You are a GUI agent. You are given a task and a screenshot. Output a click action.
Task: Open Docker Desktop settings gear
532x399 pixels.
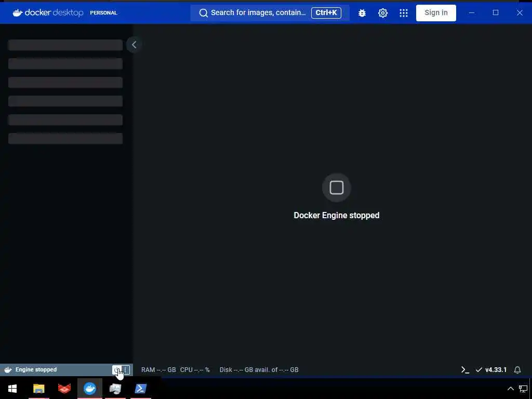383,13
